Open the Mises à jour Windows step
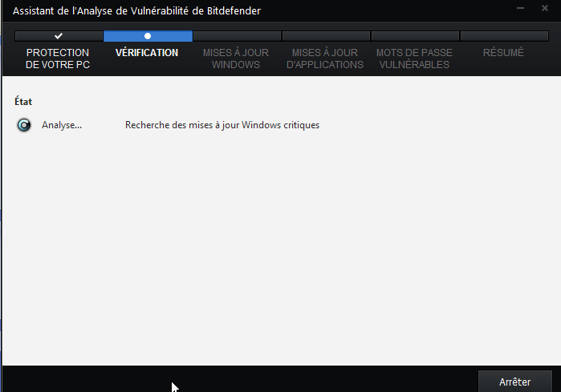Image resolution: width=561 pixels, height=392 pixels. click(x=236, y=59)
